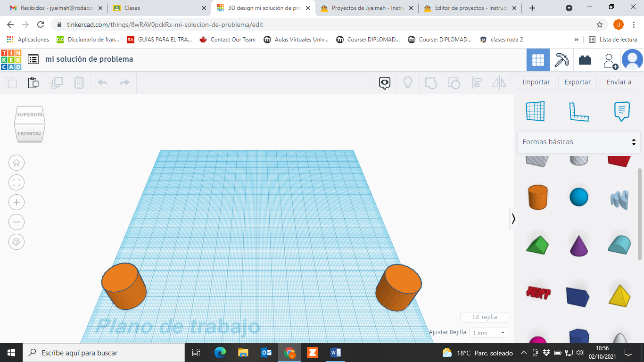Open Word from the taskbar
The width and height of the screenshot is (644, 362).
pyautogui.click(x=336, y=353)
